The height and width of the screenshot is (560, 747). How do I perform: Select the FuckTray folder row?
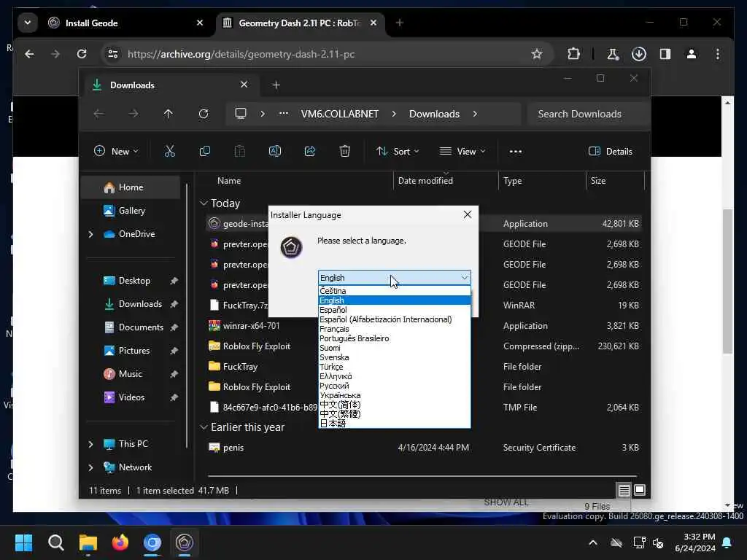[424, 367]
